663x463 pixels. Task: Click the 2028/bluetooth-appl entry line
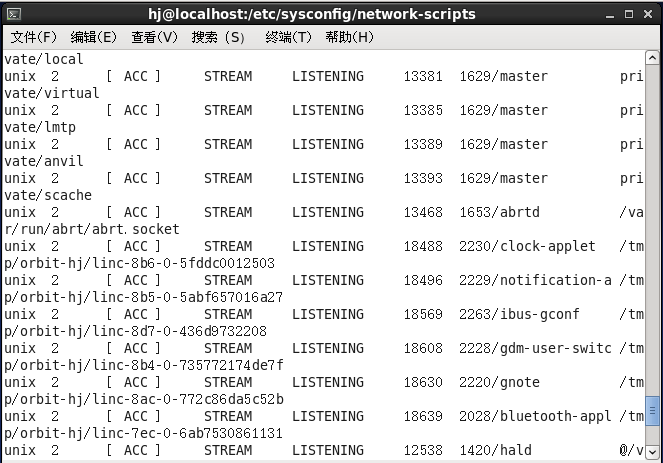pos(323,416)
